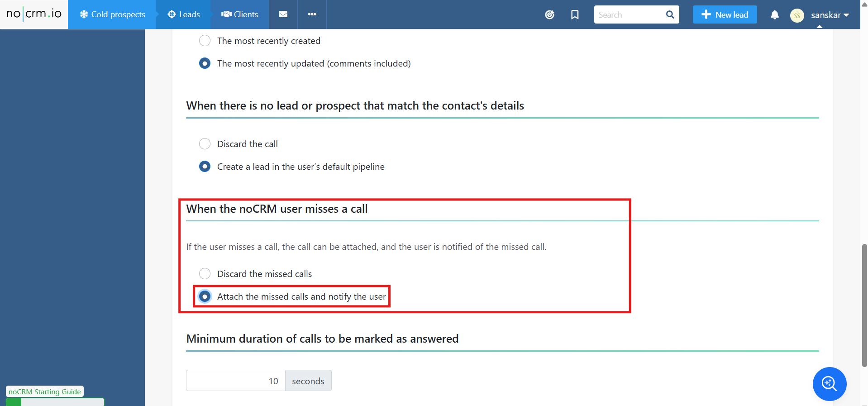Screen dimensions: 868x406
Task: Click 'Minimum duration of calls' heading
Action: (322, 339)
